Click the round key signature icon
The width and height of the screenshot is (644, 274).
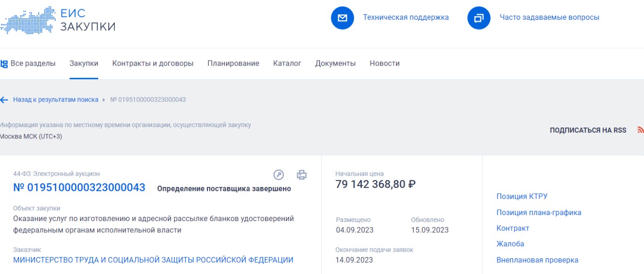coord(279,175)
